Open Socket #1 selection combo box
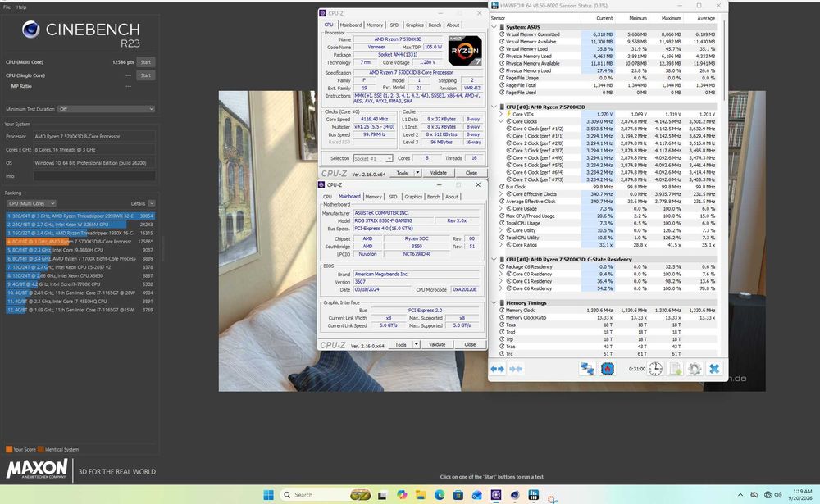Viewport: 820px width, 504px height. tap(373, 158)
